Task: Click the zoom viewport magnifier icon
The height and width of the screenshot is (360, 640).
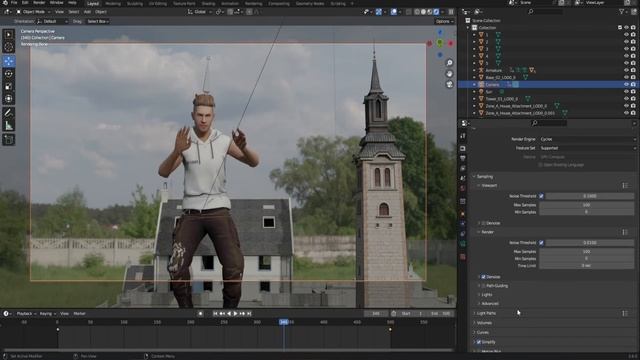Action: pos(449,63)
